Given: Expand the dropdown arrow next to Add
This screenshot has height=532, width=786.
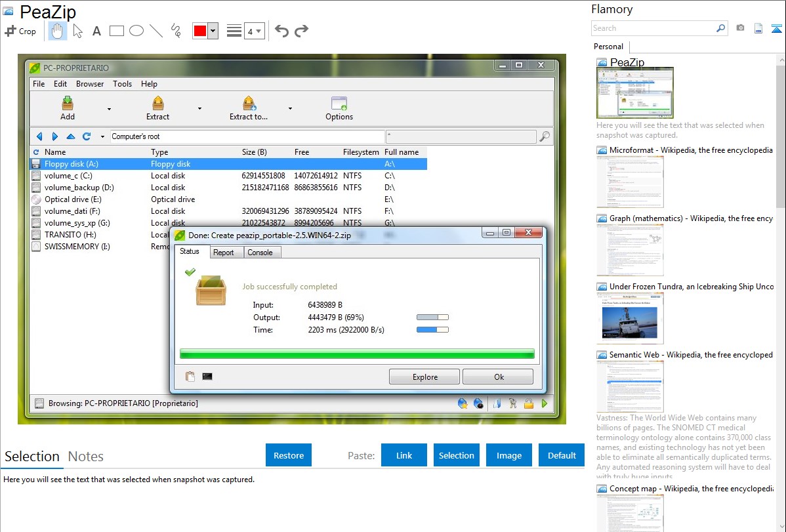Looking at the screenshot, I should pos(110,109).
